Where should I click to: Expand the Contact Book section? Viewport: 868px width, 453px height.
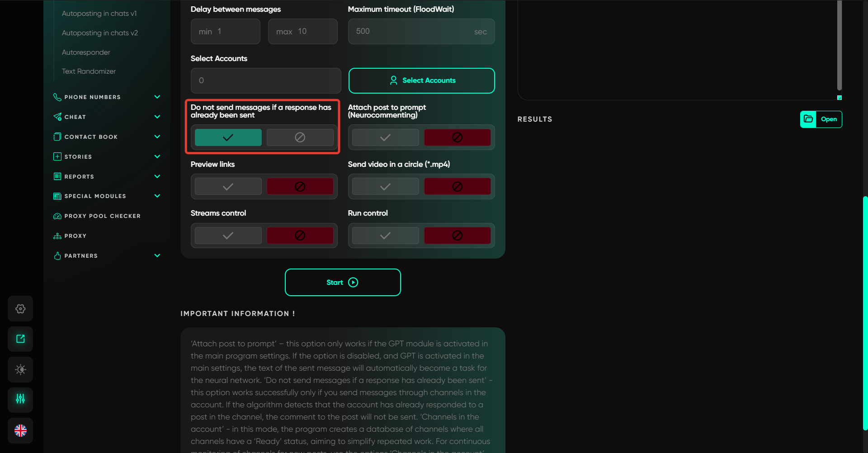click(157, 137)
